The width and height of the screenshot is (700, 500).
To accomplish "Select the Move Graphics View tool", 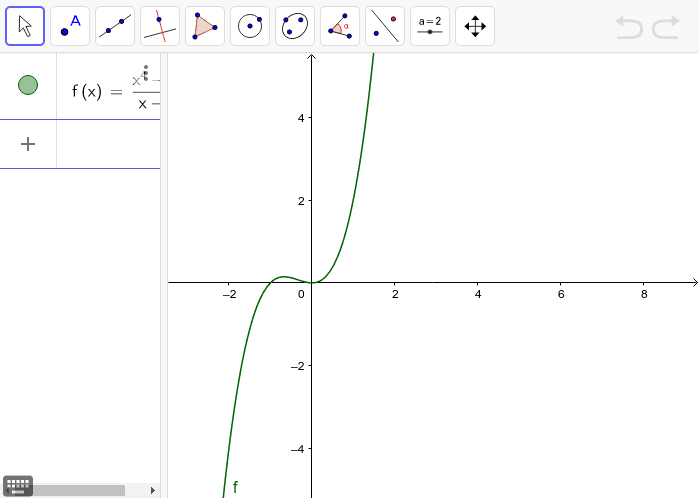I will [x=475, y=26].
